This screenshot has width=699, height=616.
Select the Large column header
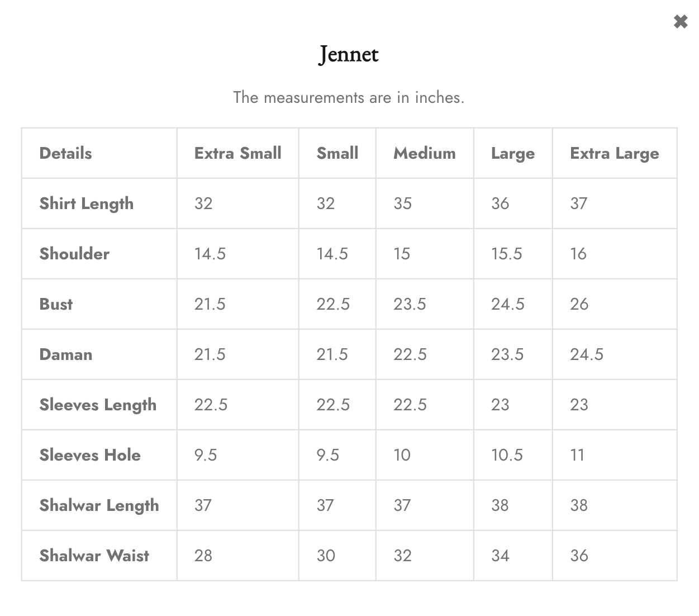(512, 154)
